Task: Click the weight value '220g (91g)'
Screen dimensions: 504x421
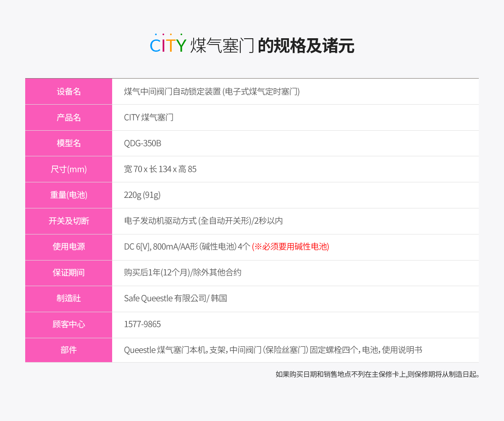Action: [142, 195]
